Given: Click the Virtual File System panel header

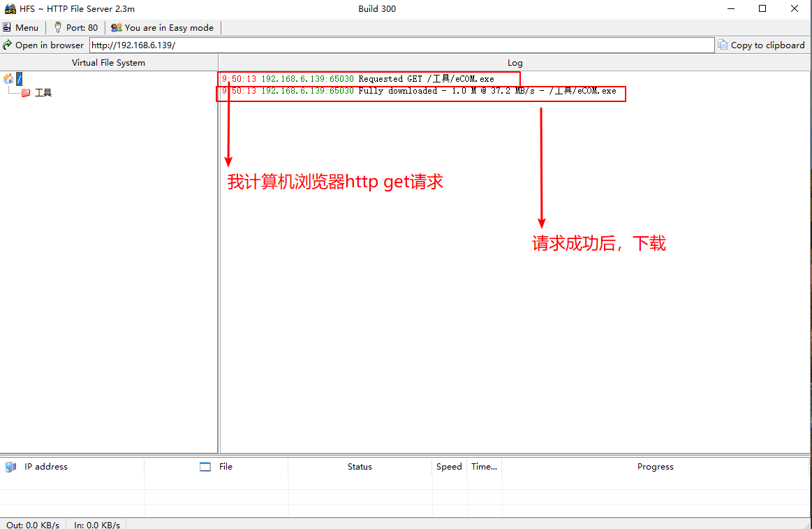Looking at the screenshot, I should (108, 62).
